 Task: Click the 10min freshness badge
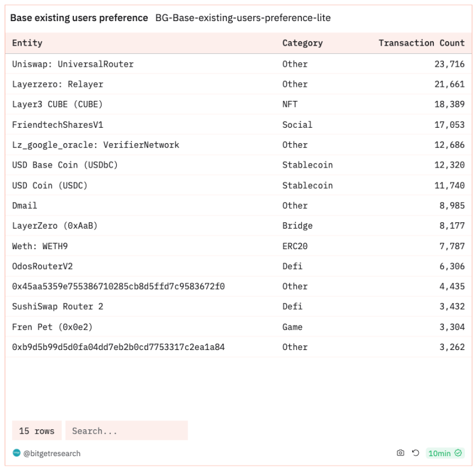click(x=445, y=453)
